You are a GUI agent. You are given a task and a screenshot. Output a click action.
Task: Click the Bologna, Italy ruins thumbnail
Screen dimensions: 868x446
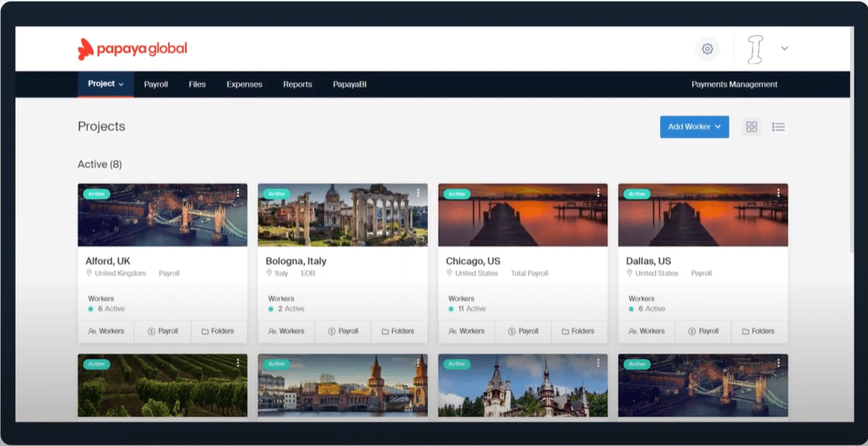coord(343,215)
